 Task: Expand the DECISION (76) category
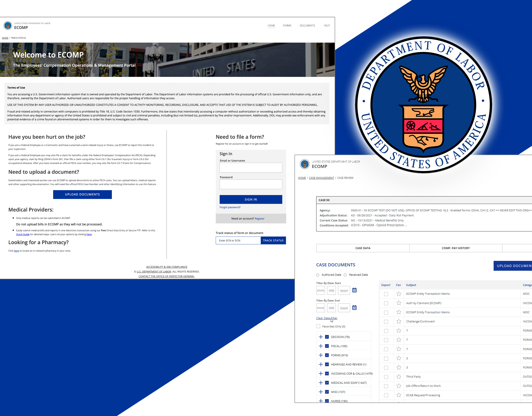pyautogui.click(x=321, y=337)
